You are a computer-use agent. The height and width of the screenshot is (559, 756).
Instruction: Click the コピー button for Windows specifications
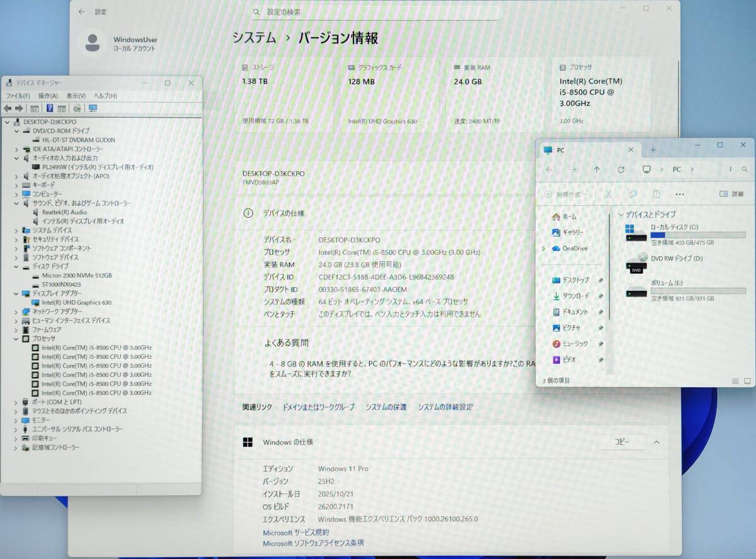coord(622,443)
